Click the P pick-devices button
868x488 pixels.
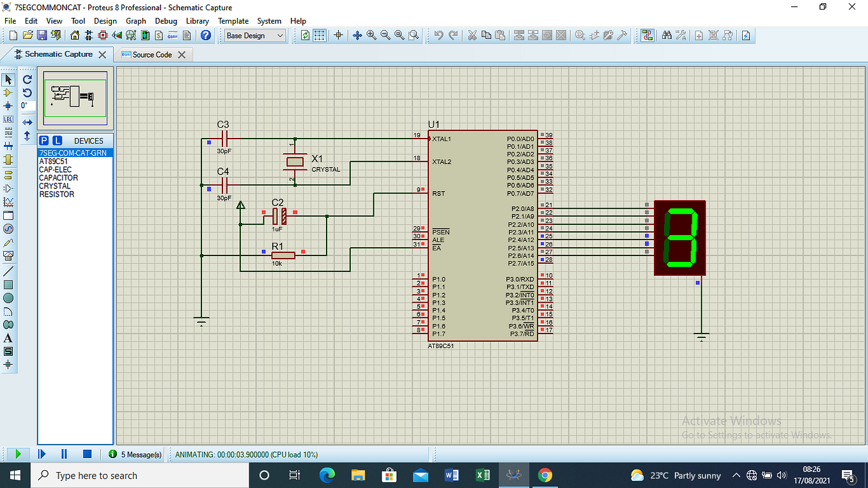tap(43, 139)
